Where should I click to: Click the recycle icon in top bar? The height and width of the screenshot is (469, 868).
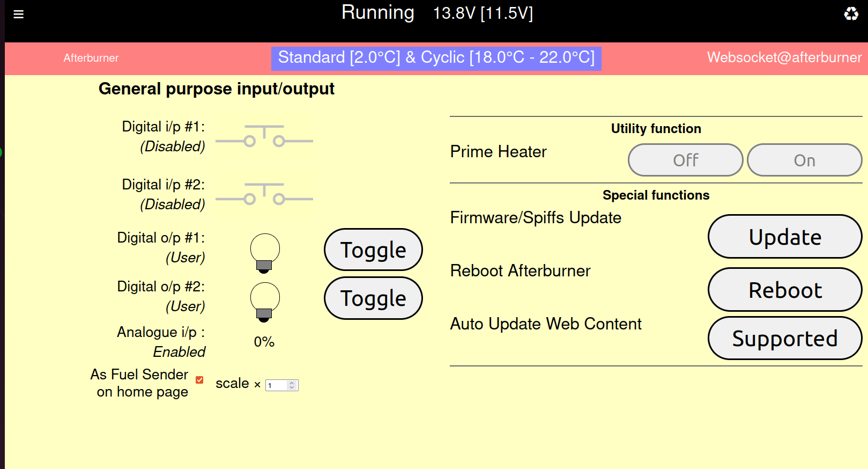(851, 13)
